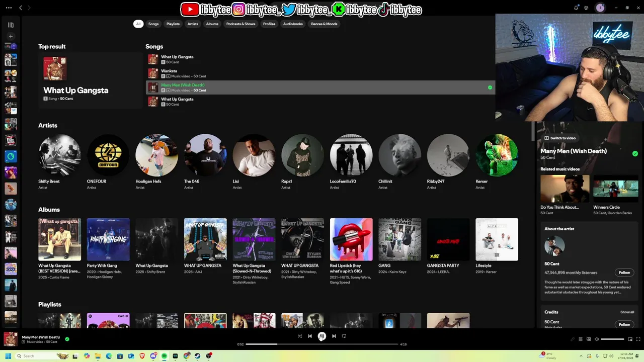Open connect to a device icon
The width and height of the screenshot is (644, 362).
pyautogui.click(x=589, y=339)
